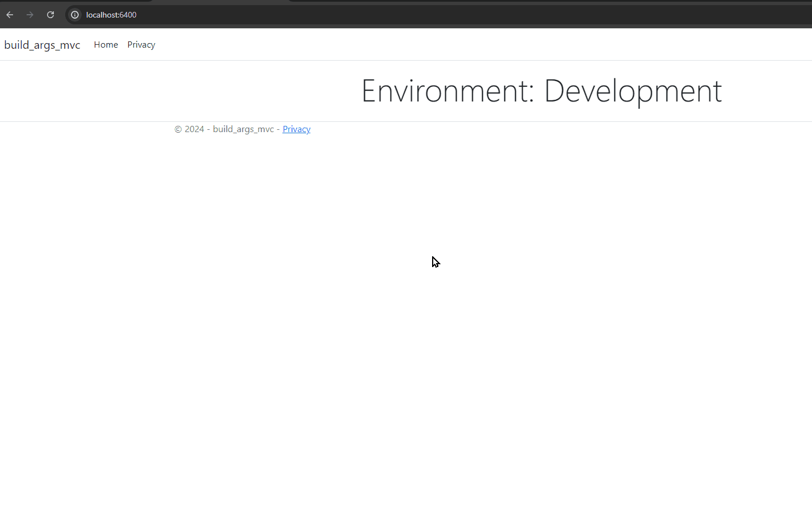812x512 pixels.
Task: Go to the Home navigation item
Action: 106,45
